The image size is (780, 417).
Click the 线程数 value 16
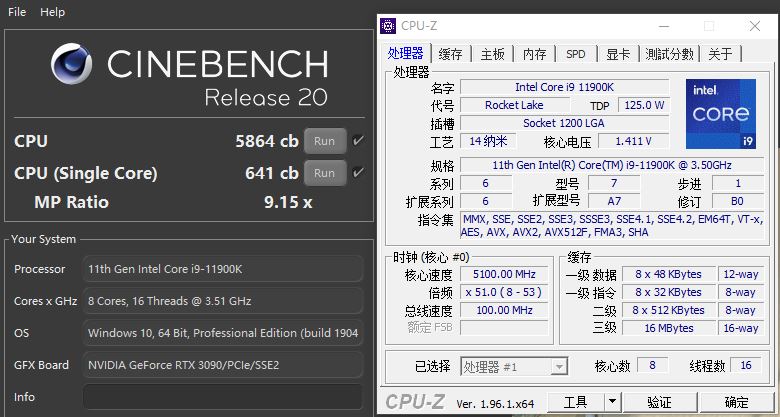pos(746,366)
